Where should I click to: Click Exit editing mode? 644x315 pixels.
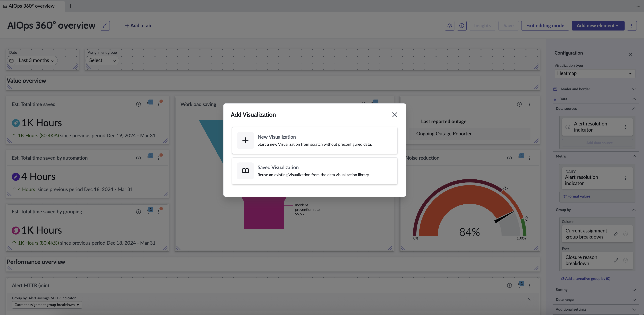tap(545, 26)
